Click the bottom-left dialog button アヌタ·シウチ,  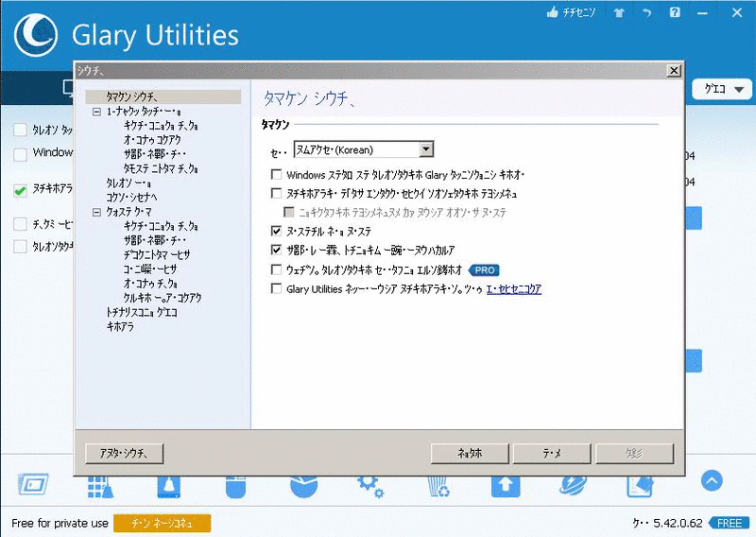(x=125, y=454)
